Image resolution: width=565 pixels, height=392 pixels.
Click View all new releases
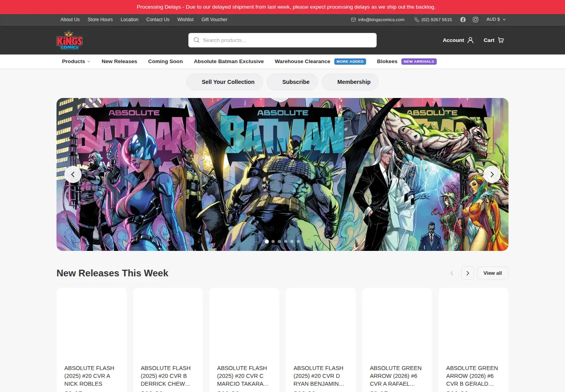tap(492, 273)
